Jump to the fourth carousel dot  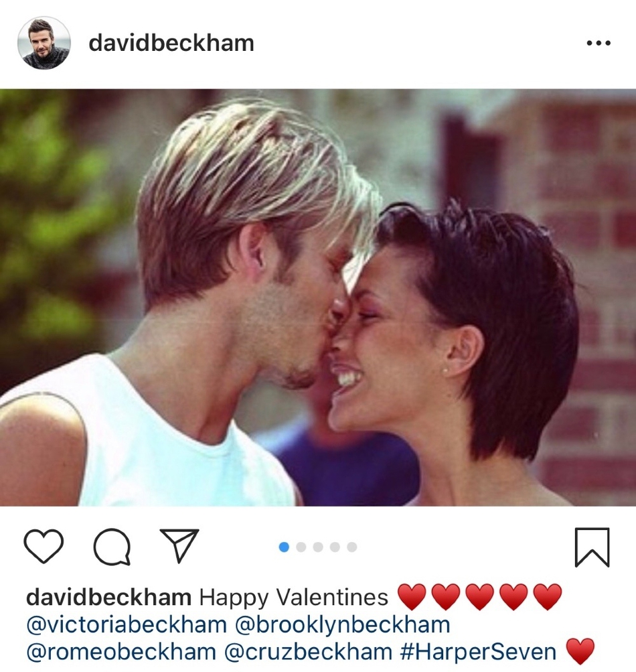pos(335,547)
